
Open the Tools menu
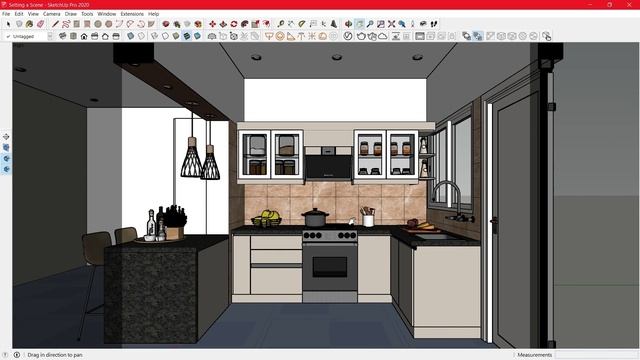point(87,14)
